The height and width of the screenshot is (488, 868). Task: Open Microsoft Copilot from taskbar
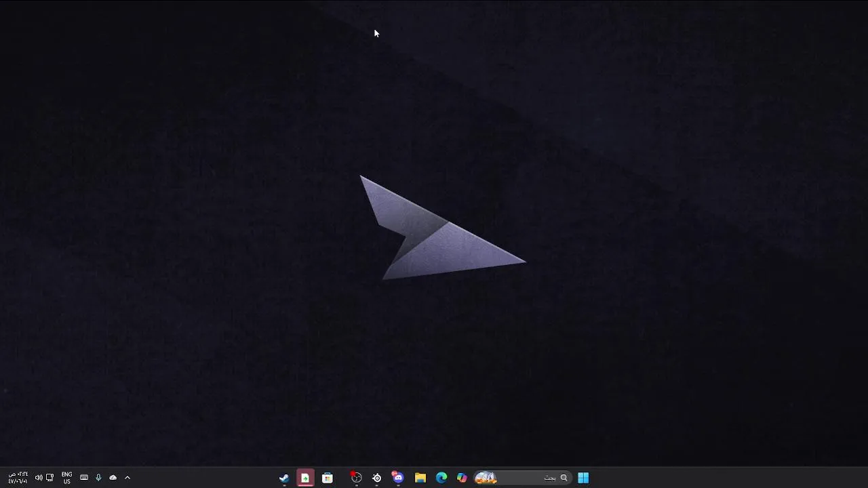[x=462, y=478]
